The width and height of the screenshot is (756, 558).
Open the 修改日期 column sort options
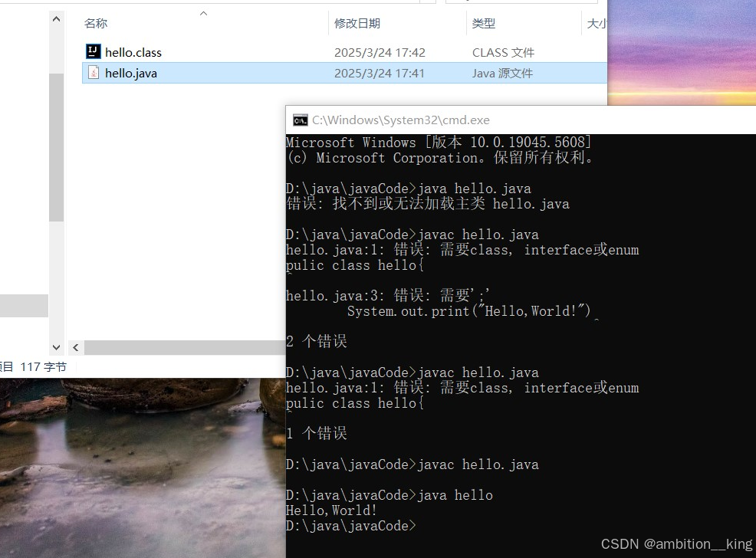(x=357, y=23)
